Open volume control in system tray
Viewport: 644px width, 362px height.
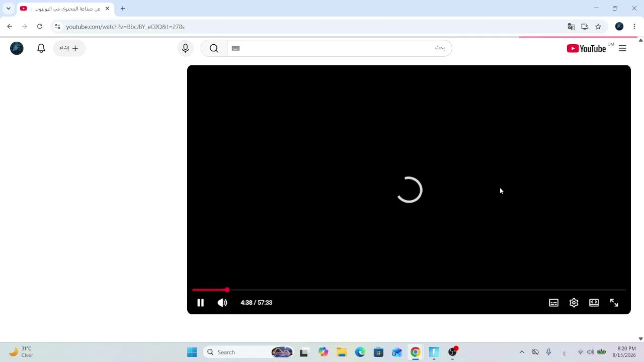[x=591, y=352]
